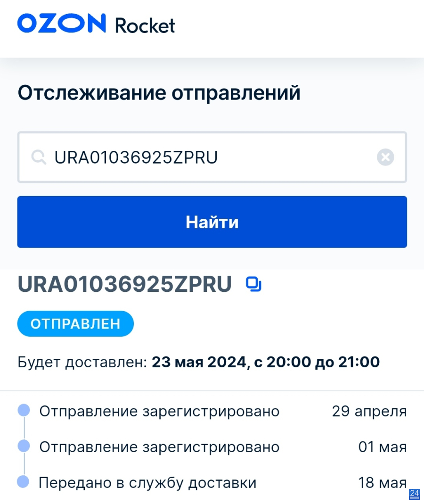Click timeline dot for 01 мая
Image resolution: width=424 pixels, height=504 pixels.
click(x=24, y=446)
